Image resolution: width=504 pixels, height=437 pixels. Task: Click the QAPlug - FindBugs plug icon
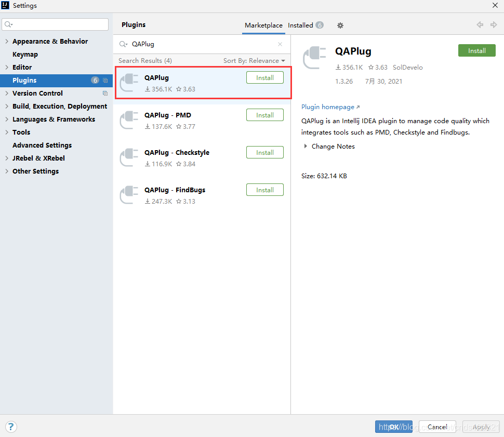[x=129, y=195]
